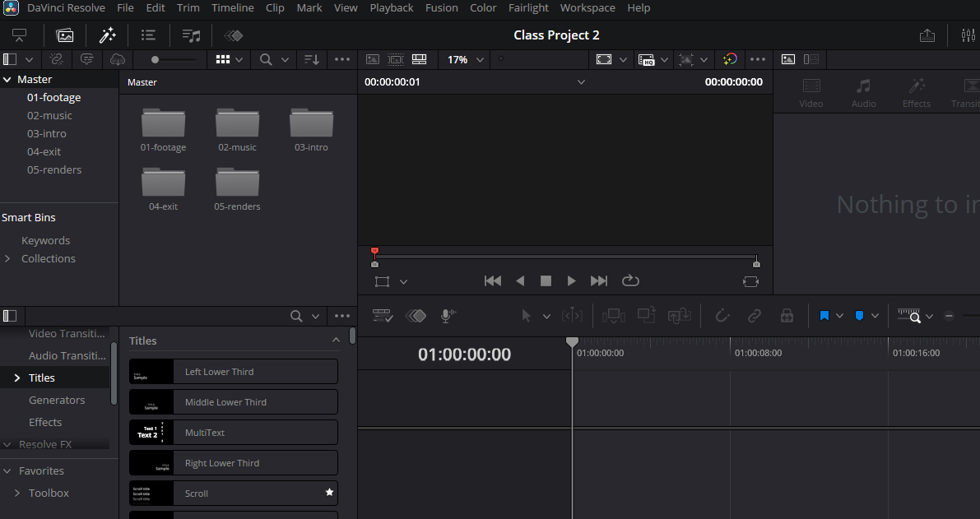The image size is (980, 519).
Task: Open the Sound Library icon
Action: (x=191, y=35)
